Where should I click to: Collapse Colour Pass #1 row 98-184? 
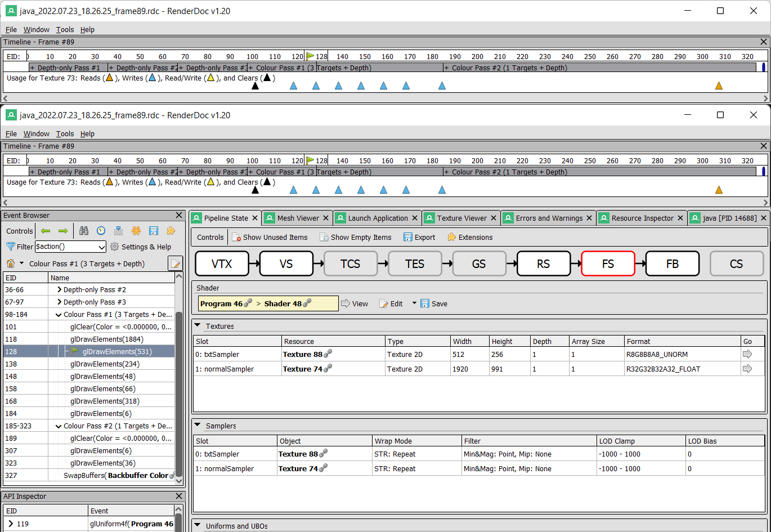click(59, 315)
